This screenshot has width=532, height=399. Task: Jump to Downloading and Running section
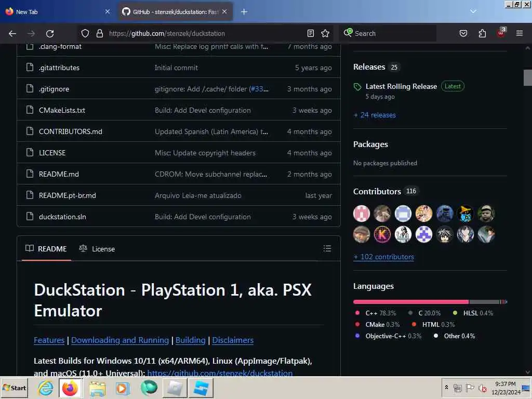[x=120, y=340]
